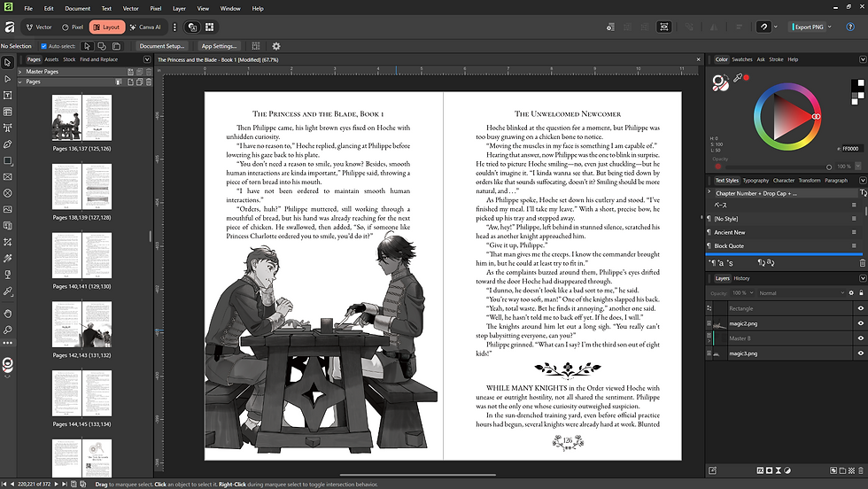
Task: Hide the magic3.png layer
Action: 860,353
